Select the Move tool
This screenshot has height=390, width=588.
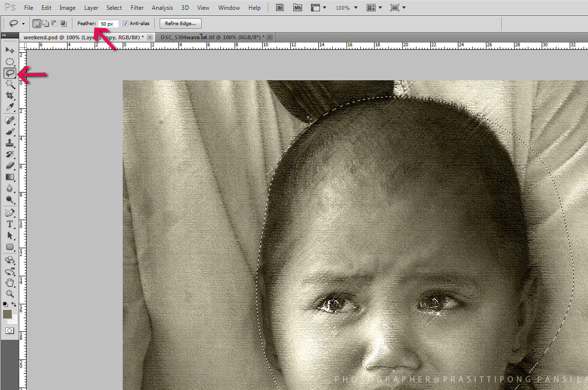point(9,50)
